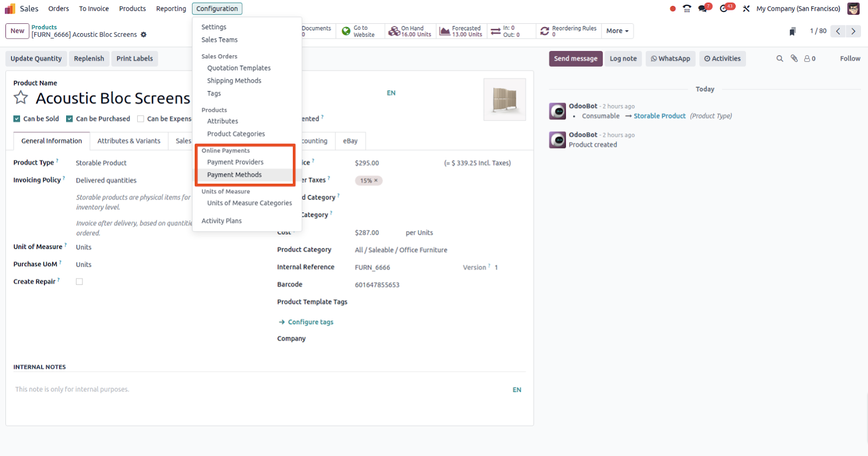Click the favorite star next to product name

click(x=21, y=98)
